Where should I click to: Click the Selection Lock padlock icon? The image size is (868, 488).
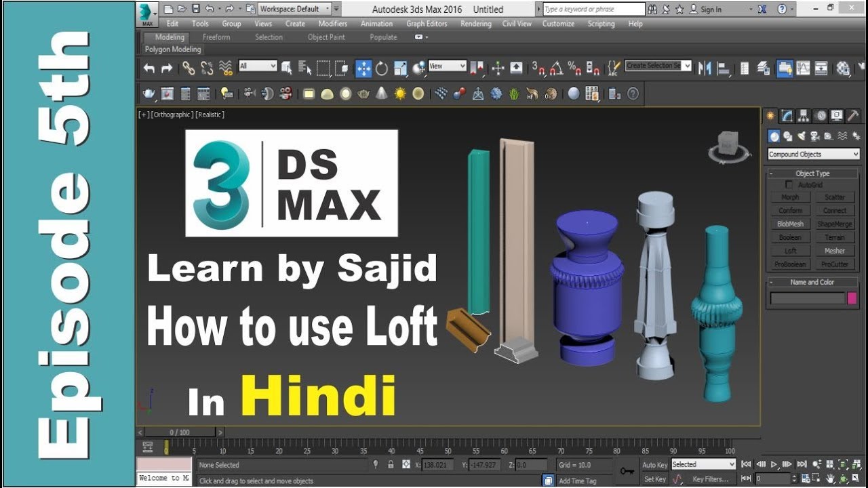391,464
